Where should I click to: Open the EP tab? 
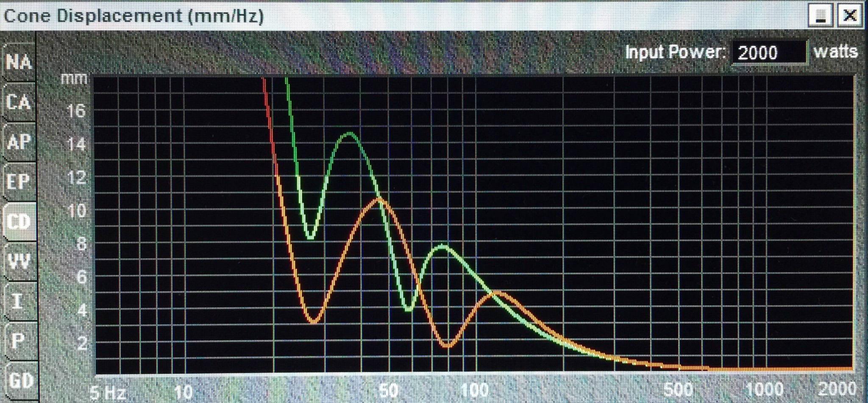(x=19, y=182)
